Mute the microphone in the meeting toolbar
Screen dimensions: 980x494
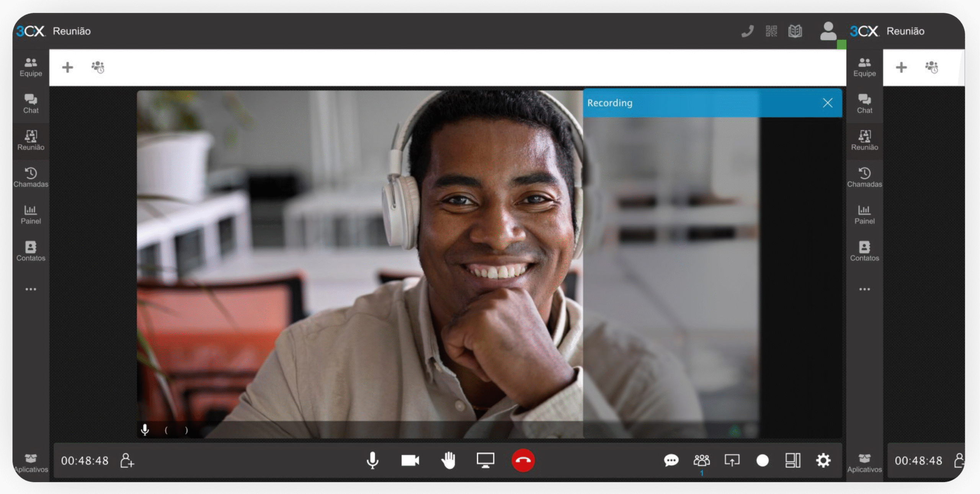click(x=372, y=460)
